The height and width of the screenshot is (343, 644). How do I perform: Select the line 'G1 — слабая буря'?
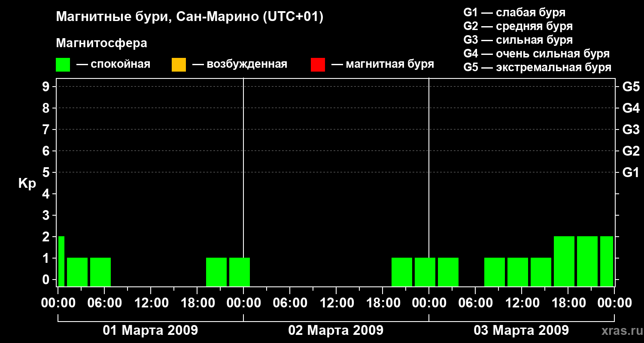pyautogui.click(x=514, y=12)
